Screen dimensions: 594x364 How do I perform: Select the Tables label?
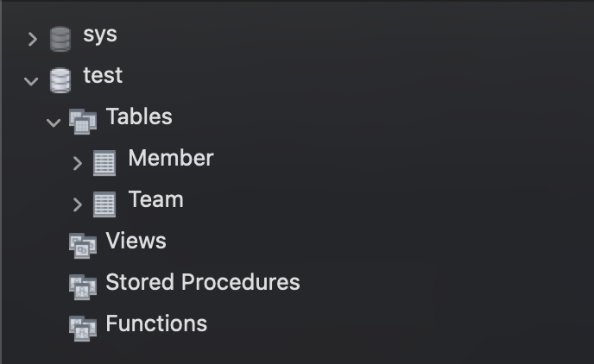[139, 116]
